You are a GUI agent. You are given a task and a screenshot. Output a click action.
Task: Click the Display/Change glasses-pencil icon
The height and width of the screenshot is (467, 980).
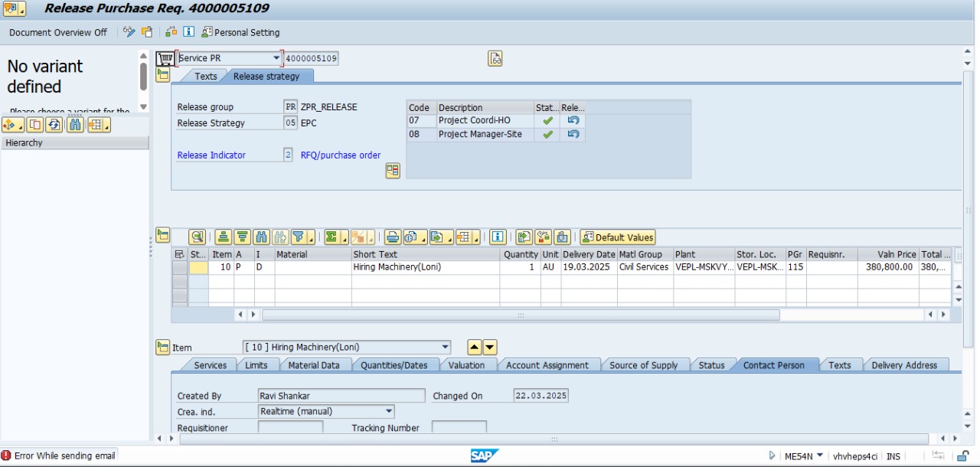pos(129,32)
